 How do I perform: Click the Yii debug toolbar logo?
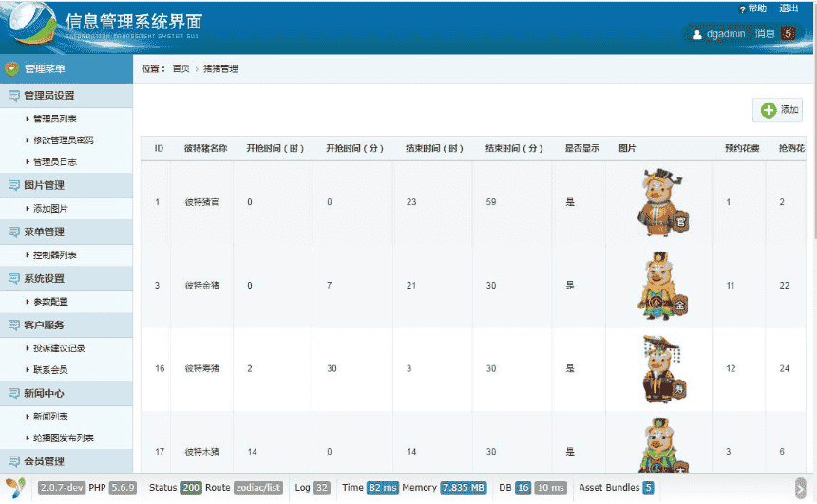pos(15,488)
